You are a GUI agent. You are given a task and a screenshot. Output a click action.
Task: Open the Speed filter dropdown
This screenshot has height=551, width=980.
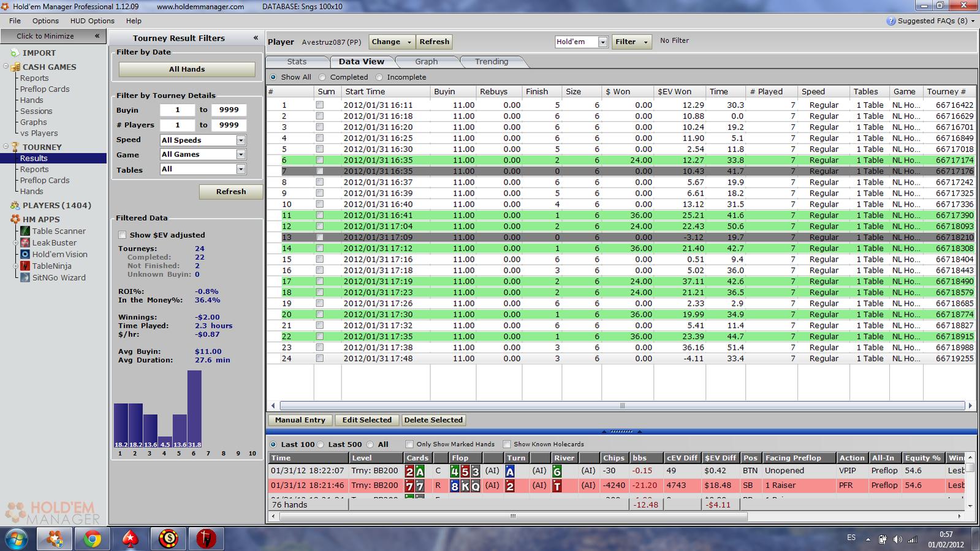click(x=241, y=140)
